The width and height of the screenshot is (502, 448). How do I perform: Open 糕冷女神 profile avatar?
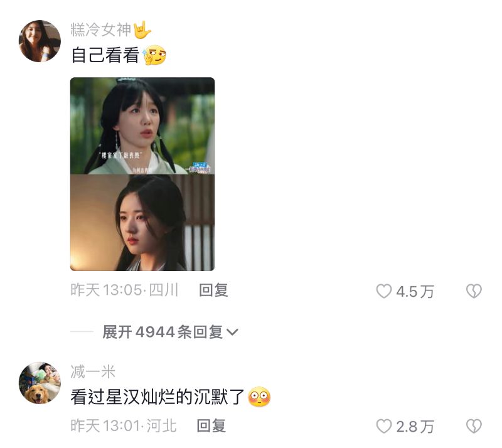(40, 41)
